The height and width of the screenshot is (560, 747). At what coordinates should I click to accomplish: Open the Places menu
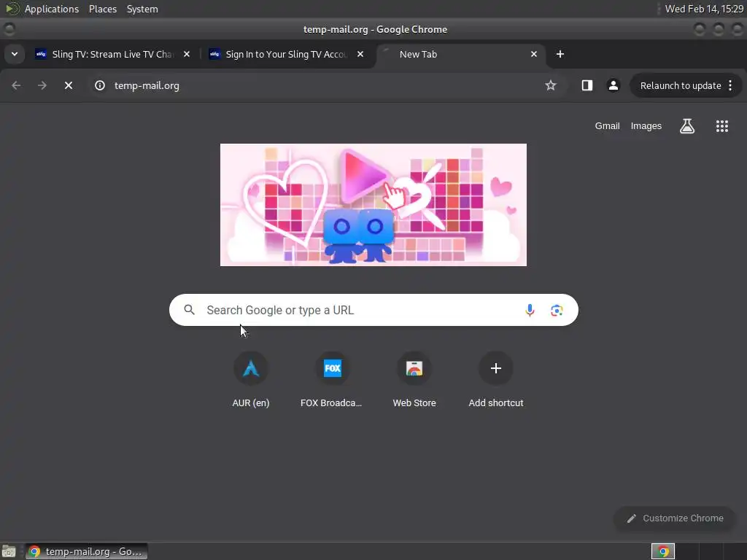[103, 9]
